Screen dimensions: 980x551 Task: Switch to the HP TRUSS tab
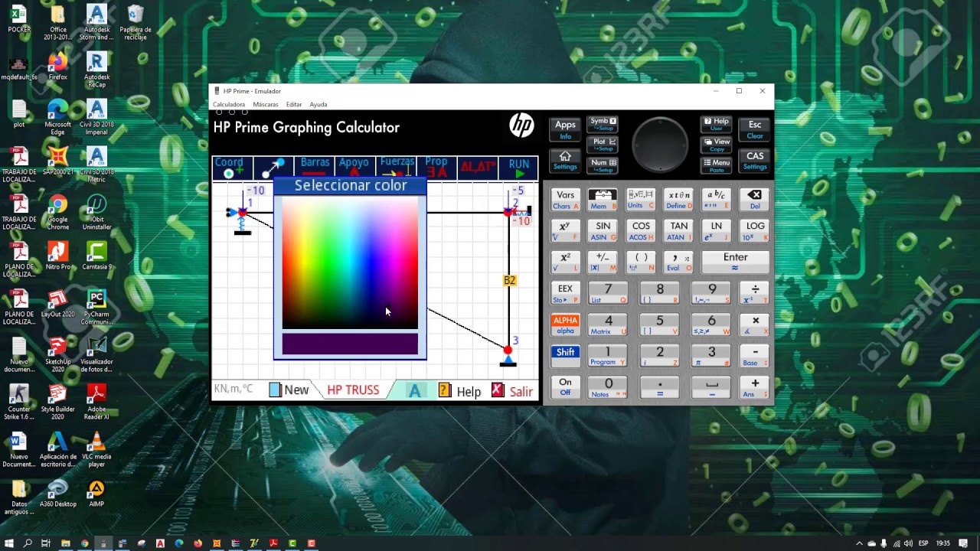(353, 390)
